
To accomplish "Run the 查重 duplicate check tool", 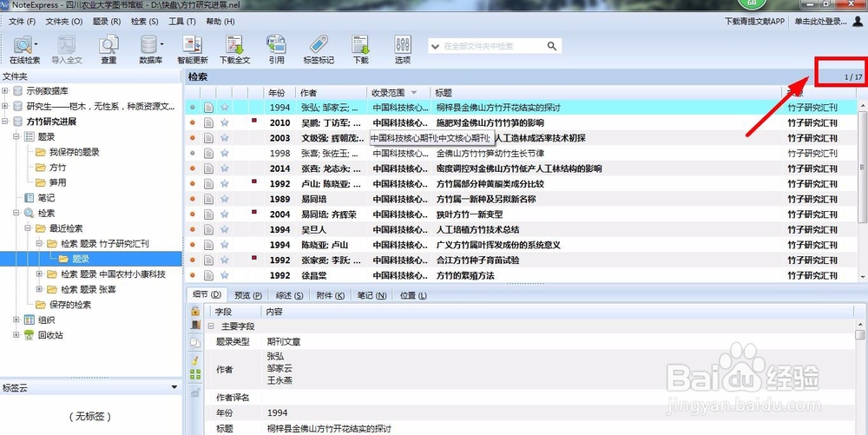I will tap(108, 49).
